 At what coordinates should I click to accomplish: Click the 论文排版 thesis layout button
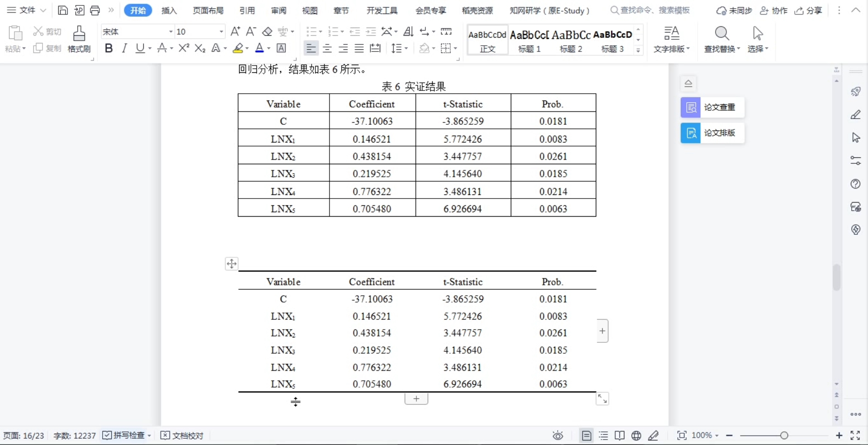click(x=712, y=133)
